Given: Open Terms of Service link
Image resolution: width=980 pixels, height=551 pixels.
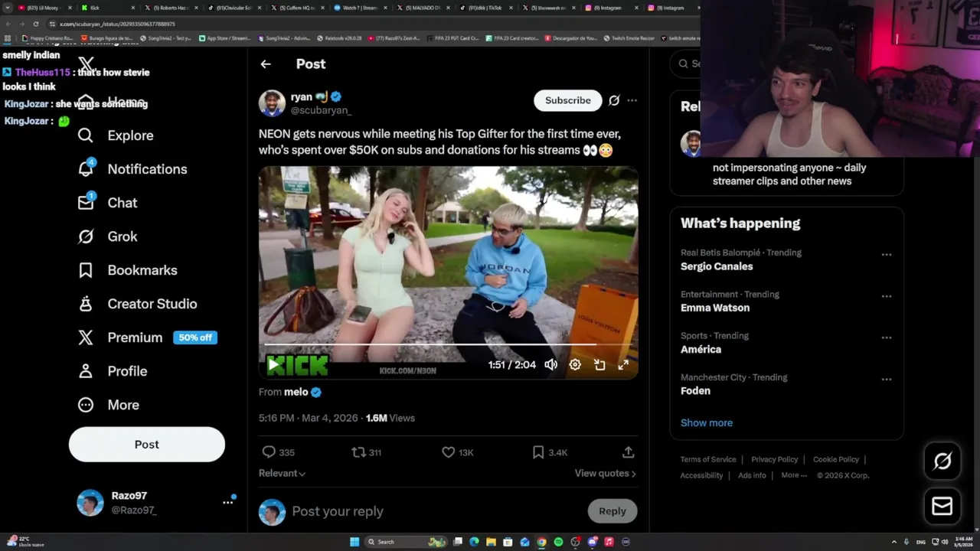Looking at the screenshot, I should 708,459.
